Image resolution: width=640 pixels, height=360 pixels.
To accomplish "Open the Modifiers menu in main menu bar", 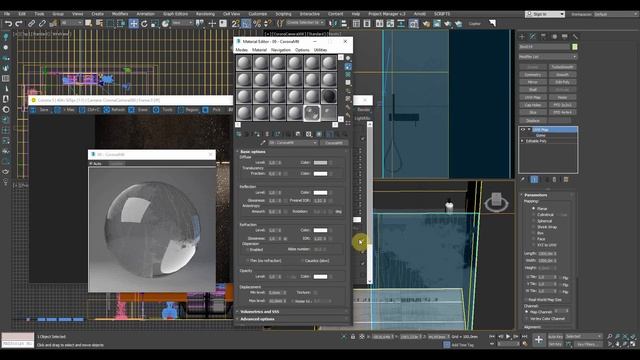I will [120, 14].
